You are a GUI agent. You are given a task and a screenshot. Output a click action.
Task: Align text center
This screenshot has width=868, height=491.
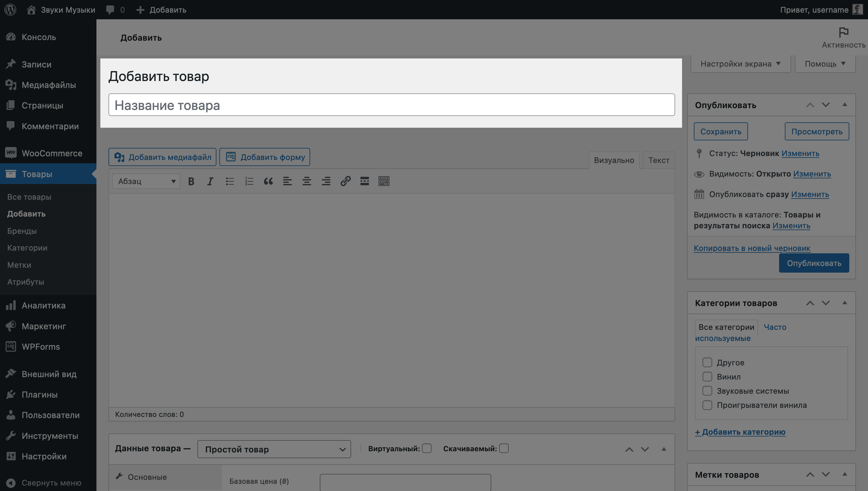point(307,181)
